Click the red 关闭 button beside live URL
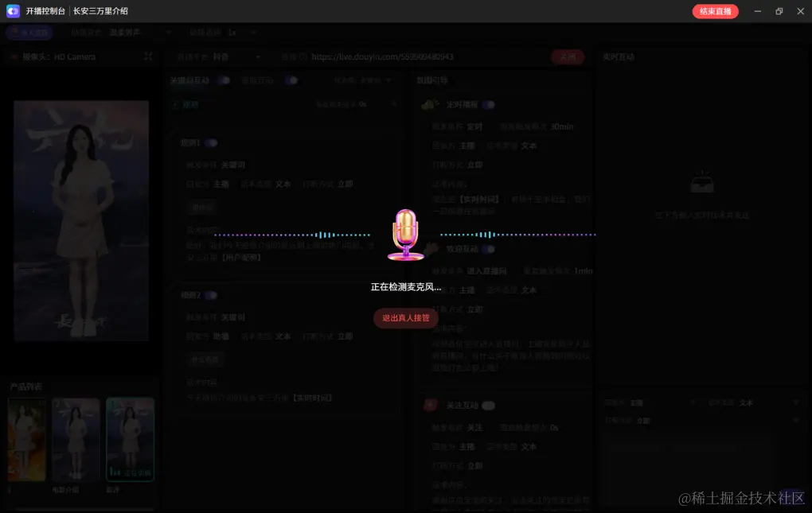 click(x=568, y=57)
